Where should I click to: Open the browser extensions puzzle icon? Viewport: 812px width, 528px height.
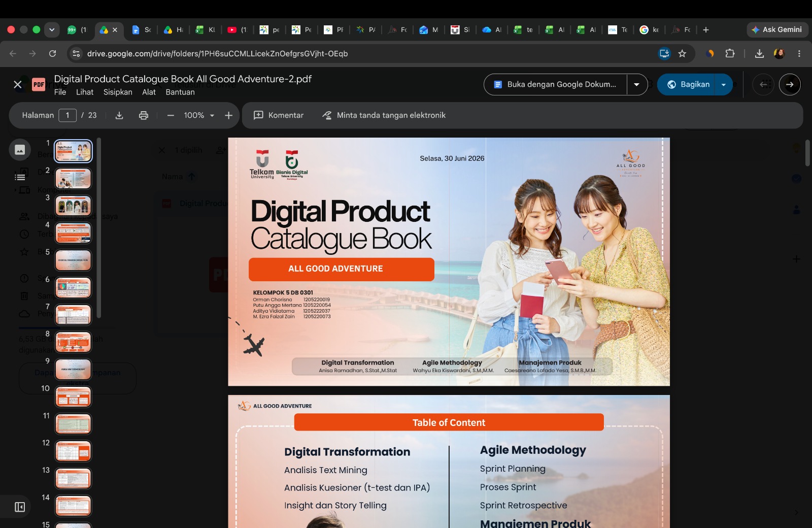pos(730,53)
